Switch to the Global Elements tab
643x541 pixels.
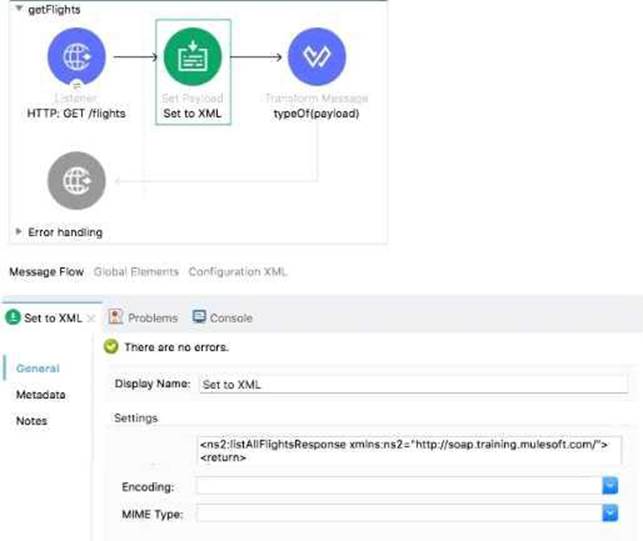tap(135, 271)
